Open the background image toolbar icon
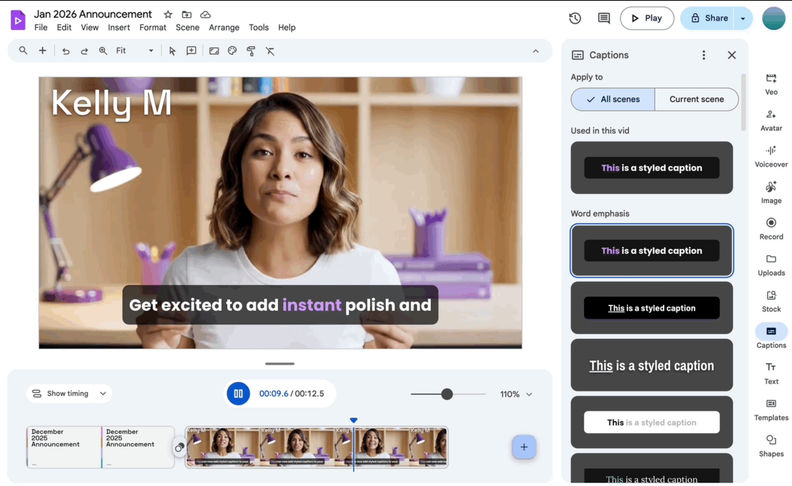Viewport: 792px width, 486px height. click(214, 51)
